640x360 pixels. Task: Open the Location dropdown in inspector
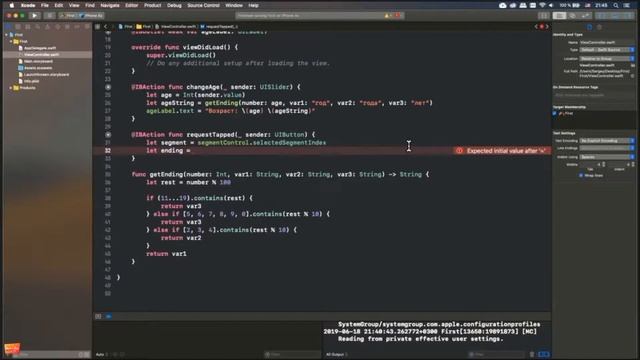pos(607,58)
